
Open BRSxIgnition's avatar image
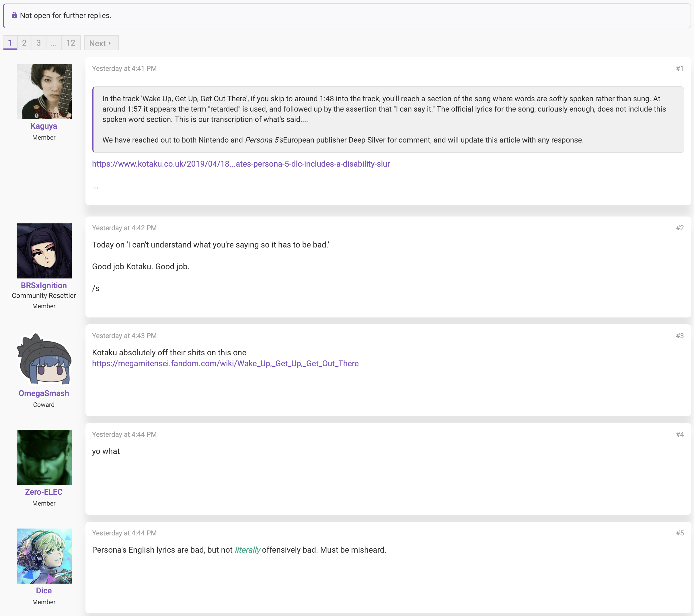(44, 251)
